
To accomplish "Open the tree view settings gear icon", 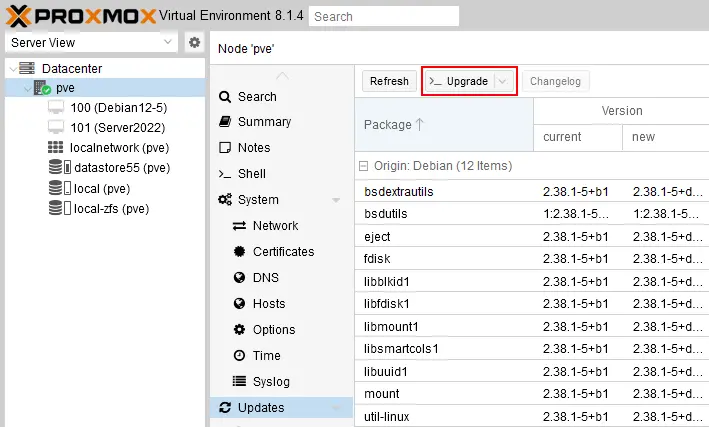I will 194,43.
